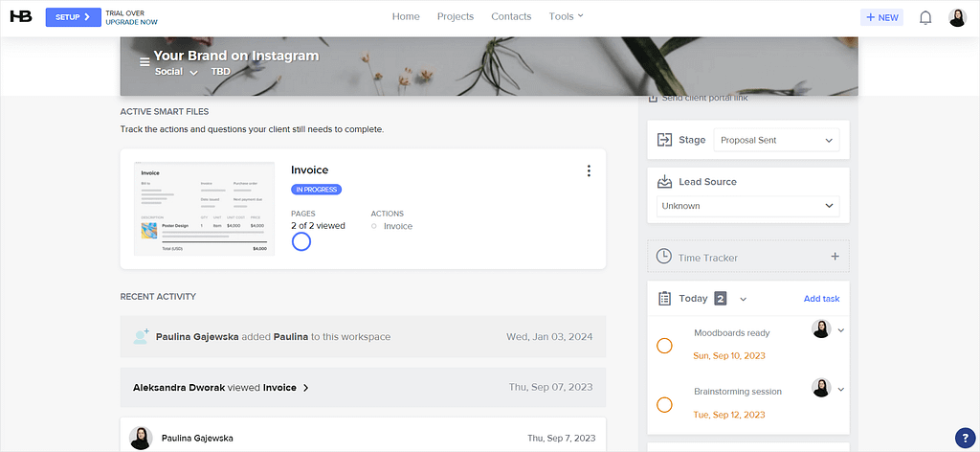Go to Home tab
The height and width of the screenshot is (452, 980).
click(406, 16)
